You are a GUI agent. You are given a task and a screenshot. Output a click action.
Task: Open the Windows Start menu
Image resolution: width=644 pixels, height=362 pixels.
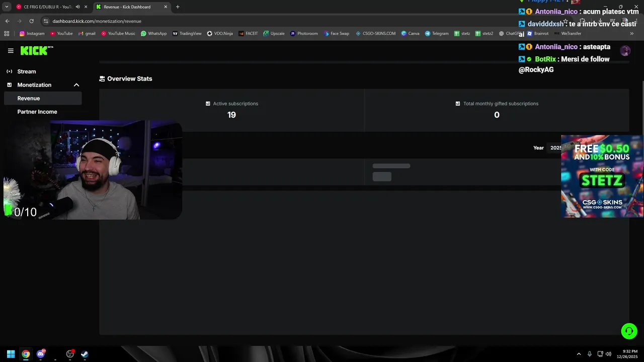11,354
